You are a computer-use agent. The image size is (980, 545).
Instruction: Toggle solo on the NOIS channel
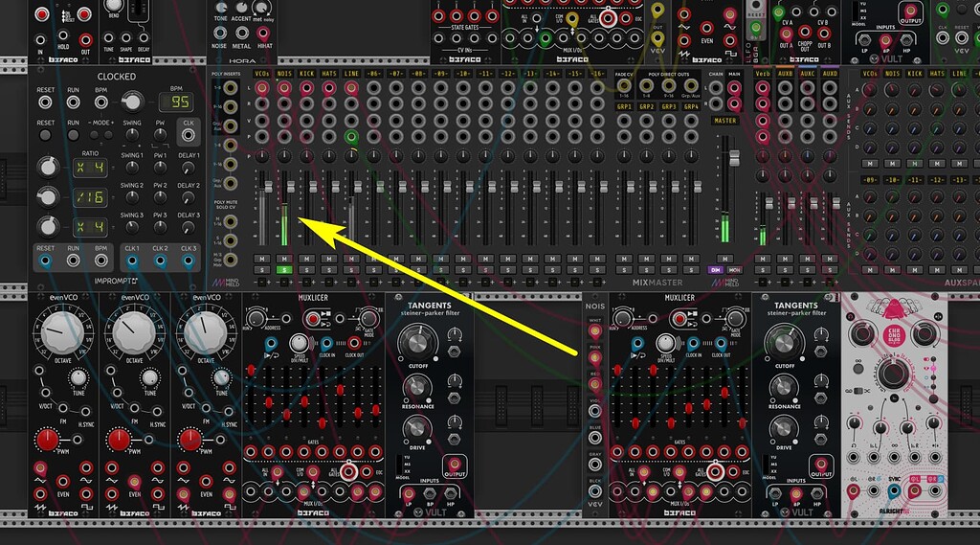tap(284, 271)
